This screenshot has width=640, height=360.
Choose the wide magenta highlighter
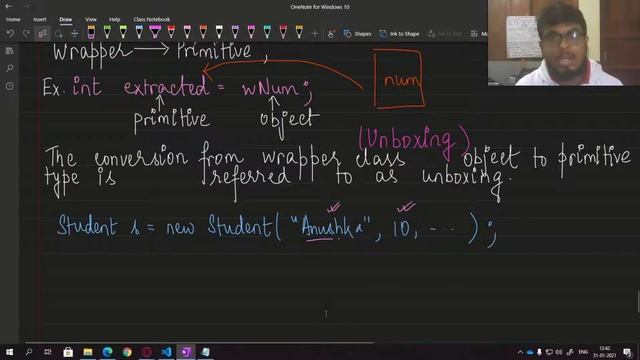[x=155, y=32]
